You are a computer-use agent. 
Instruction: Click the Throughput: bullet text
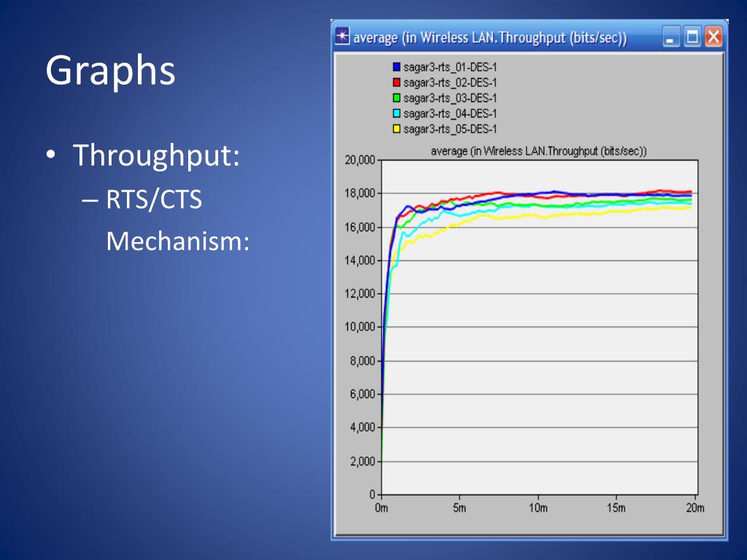point(156,155)
